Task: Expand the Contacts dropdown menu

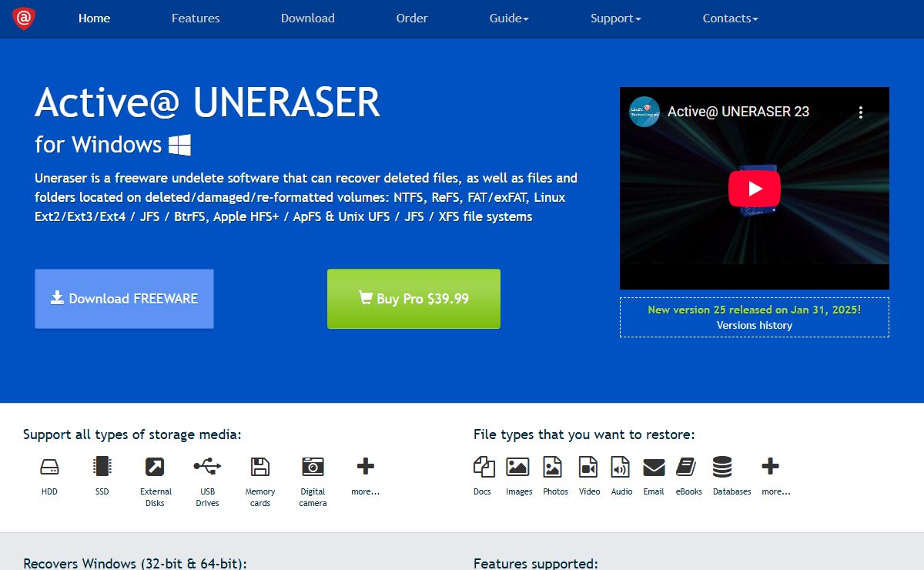Action: 730,18
